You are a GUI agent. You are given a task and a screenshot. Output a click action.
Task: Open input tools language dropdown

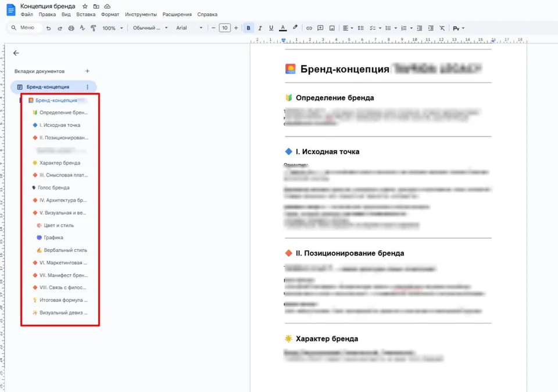coord(459,28)
